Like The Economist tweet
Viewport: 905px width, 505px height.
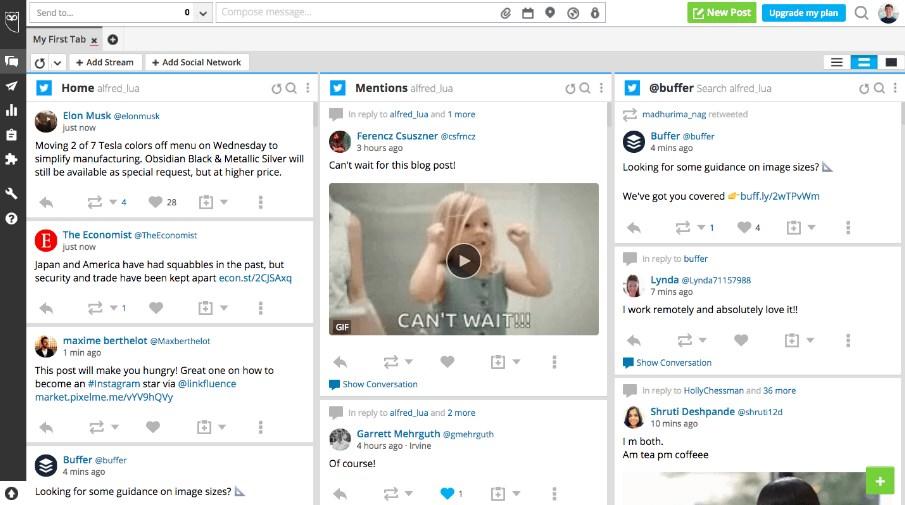tap(156, 308)
